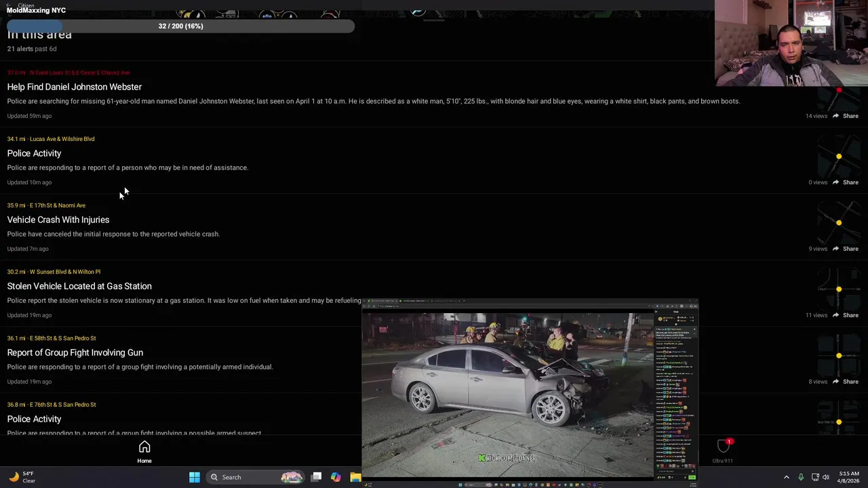
Task: Share the Group Fight Involving Gun alert
Action: point(846,382)
